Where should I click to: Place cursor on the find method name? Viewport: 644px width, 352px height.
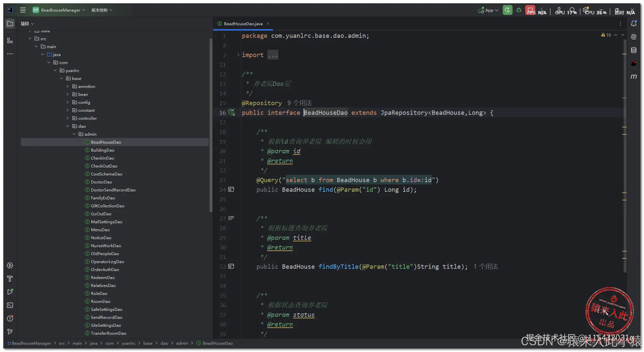(x=325, y=189)
